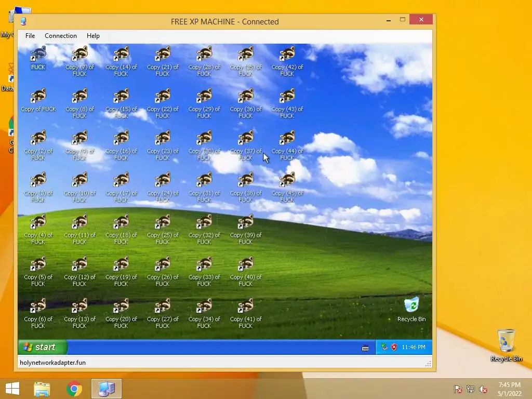
Task: Click the XP start button
Action: (x=43, y=347)
